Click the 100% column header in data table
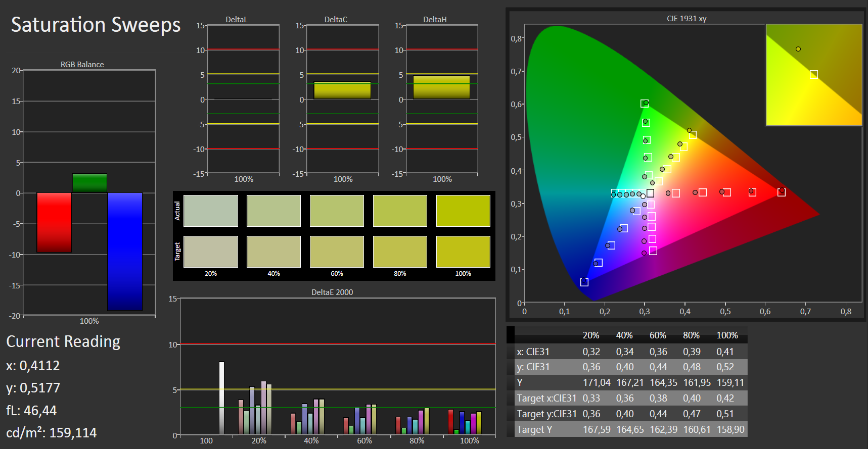 coord(727,335)
